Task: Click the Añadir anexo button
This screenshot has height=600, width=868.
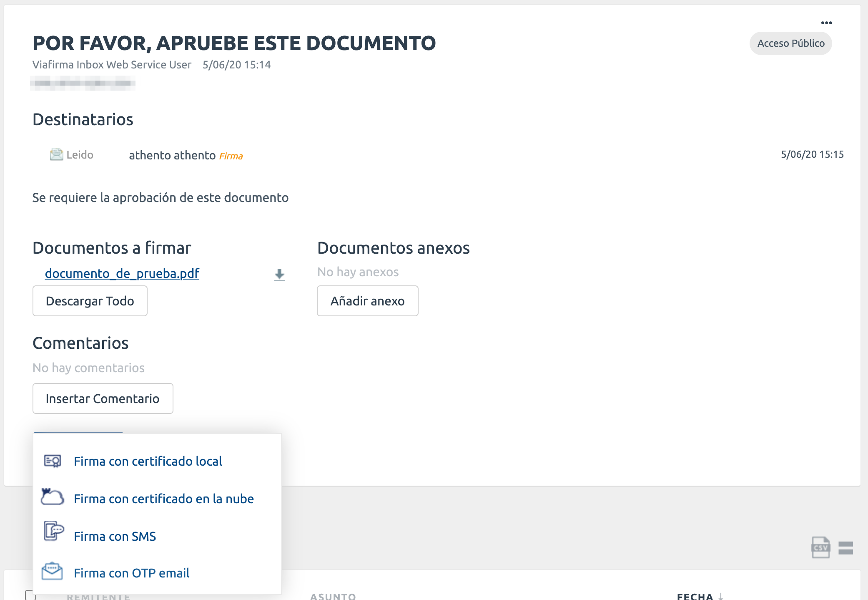Action: coord(367,300)
